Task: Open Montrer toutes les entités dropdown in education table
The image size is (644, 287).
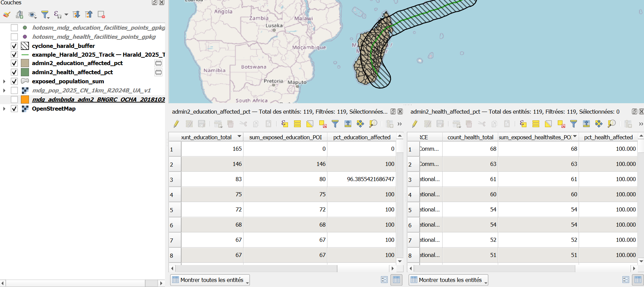Action: coord(210,280)
